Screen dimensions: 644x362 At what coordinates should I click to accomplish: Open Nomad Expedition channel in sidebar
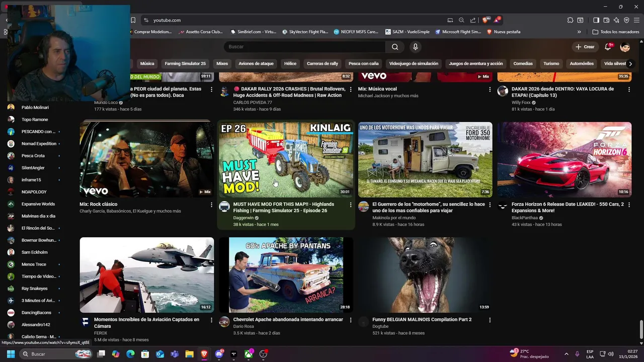(39, 144)
